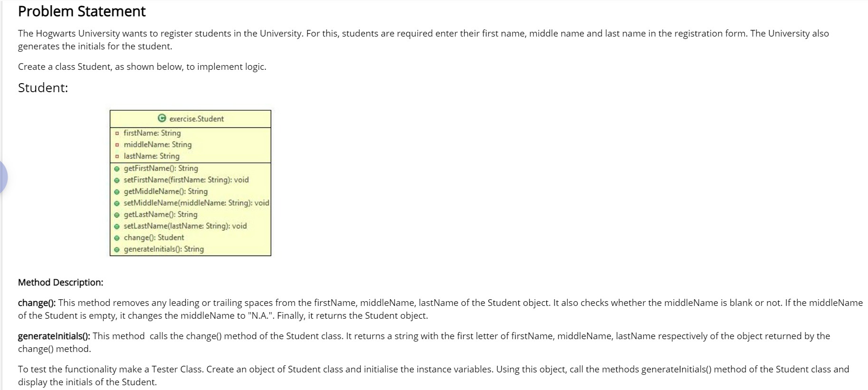Click the Problem Statement heading

tap(82, 11)
